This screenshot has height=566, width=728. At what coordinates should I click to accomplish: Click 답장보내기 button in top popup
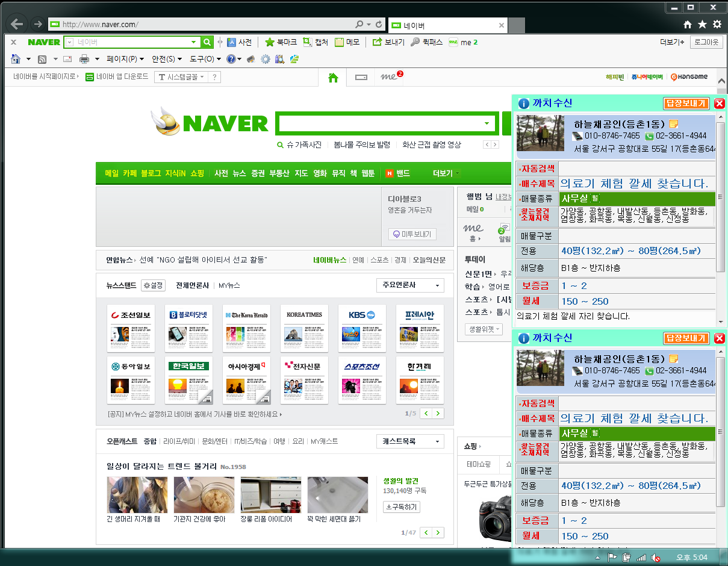pyautogui.click(x=686, y=104)
